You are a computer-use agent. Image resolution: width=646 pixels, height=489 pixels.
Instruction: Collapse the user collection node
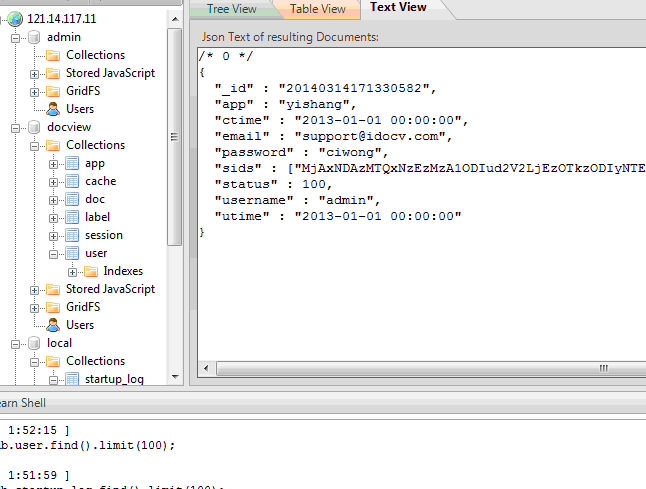point(54,255)
